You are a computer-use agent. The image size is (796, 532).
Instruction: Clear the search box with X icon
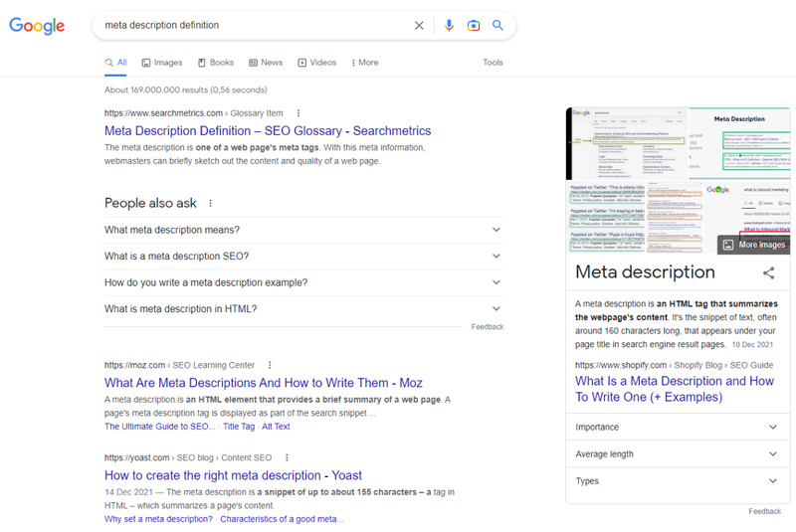(x=419, y=26)
